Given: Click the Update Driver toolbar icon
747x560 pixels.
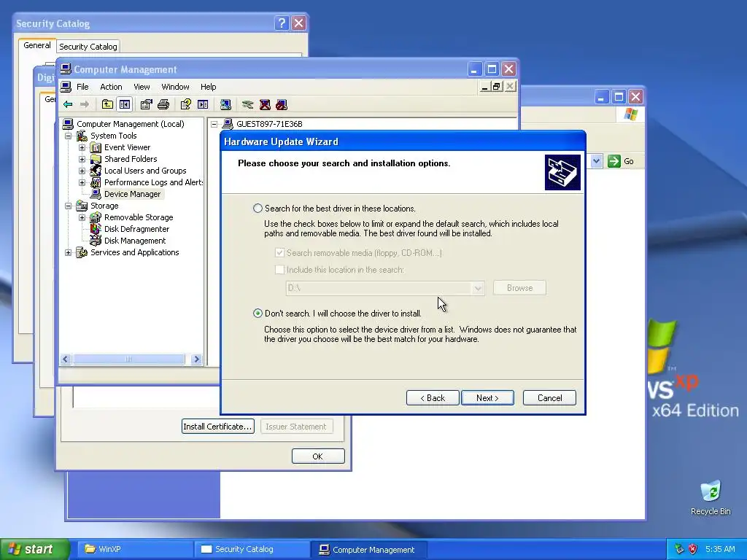Looking at the screenshot, I should tap(248, 104).
